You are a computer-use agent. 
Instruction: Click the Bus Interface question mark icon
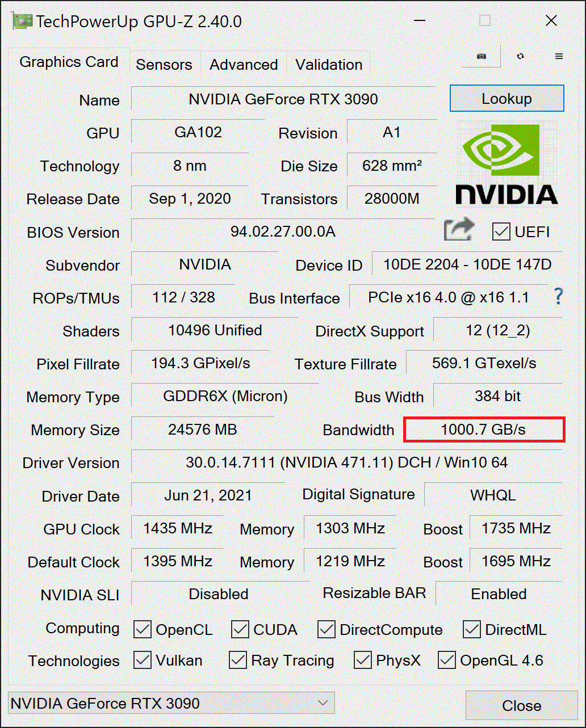pyautogui.click(x=558, y=296)
